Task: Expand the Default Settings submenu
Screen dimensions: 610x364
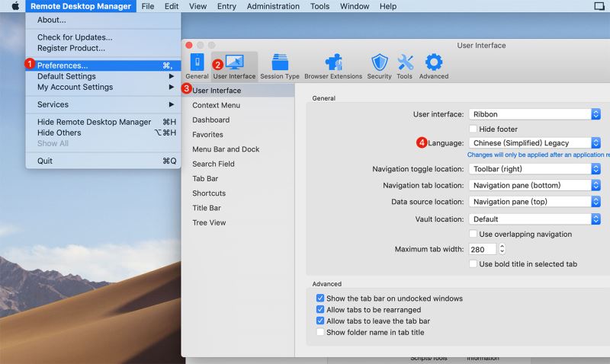Action: click(x=103, y=76)
